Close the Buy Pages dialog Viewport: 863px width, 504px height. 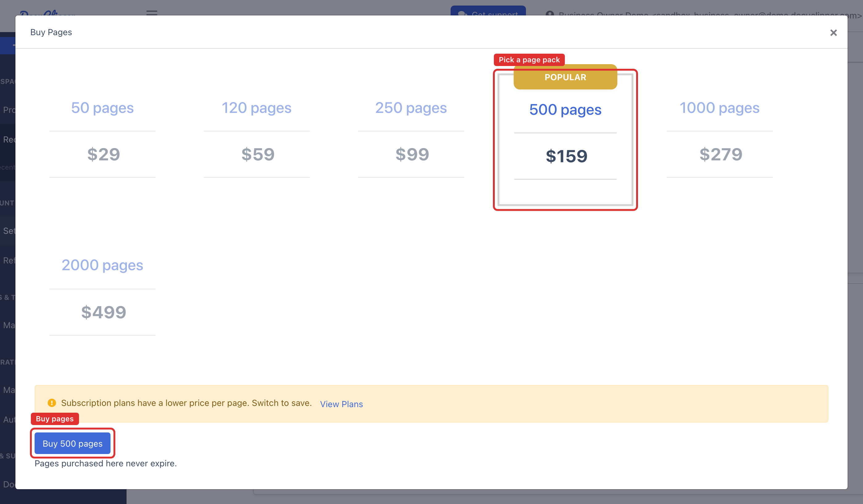[x=833, y=32]
